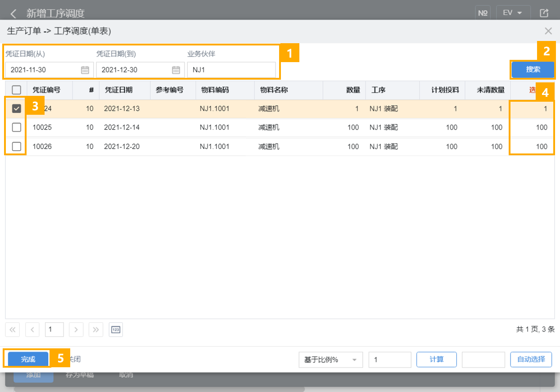
Task: Click 取消 in background window
Action: pos(126,375)
